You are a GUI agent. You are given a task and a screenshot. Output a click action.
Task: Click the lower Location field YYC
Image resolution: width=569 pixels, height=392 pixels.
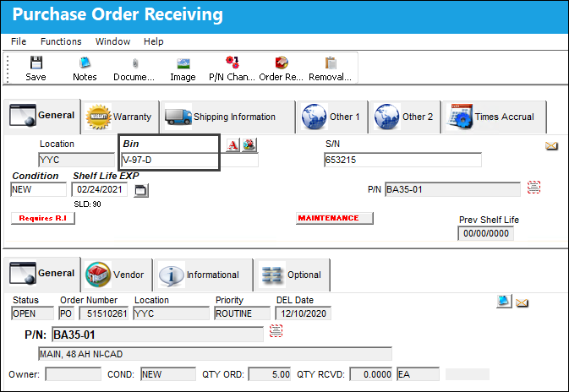[172, 313]
